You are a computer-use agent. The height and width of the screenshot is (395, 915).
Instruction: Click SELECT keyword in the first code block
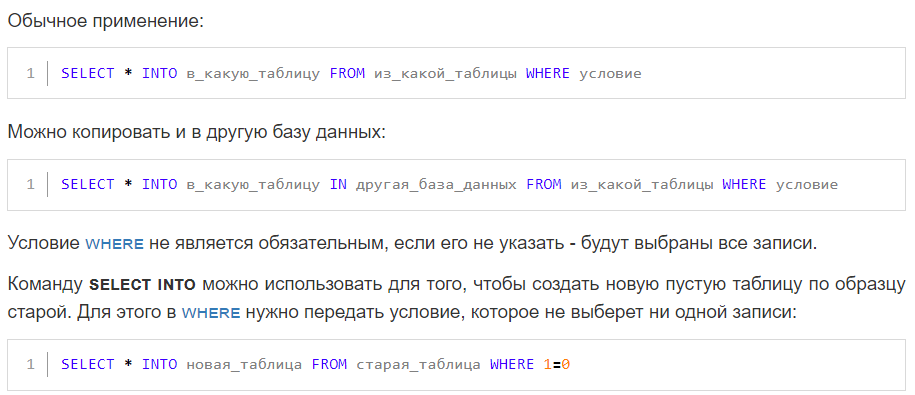click(x=88, y=74)
